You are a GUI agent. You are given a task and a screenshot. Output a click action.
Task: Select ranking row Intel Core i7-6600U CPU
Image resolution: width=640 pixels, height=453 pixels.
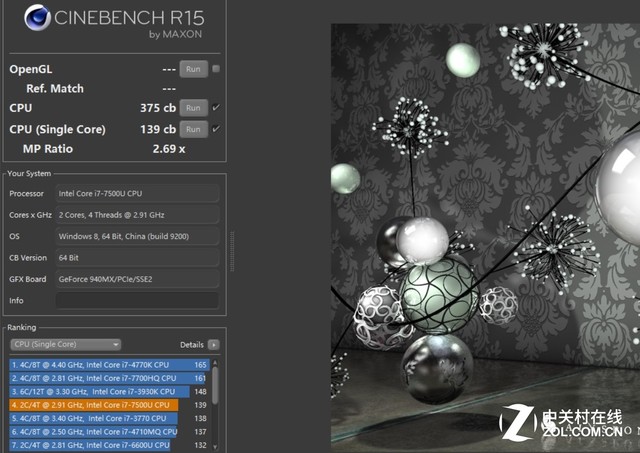point(109,445)
